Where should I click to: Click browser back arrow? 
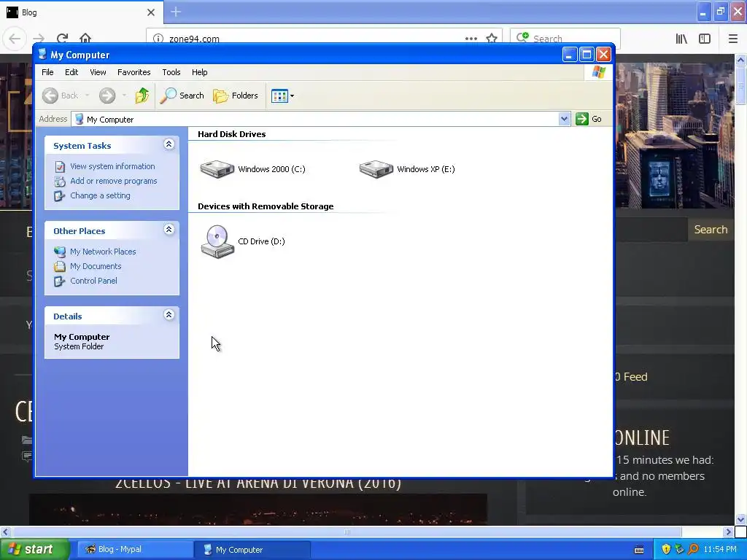(x=15, y=38)
